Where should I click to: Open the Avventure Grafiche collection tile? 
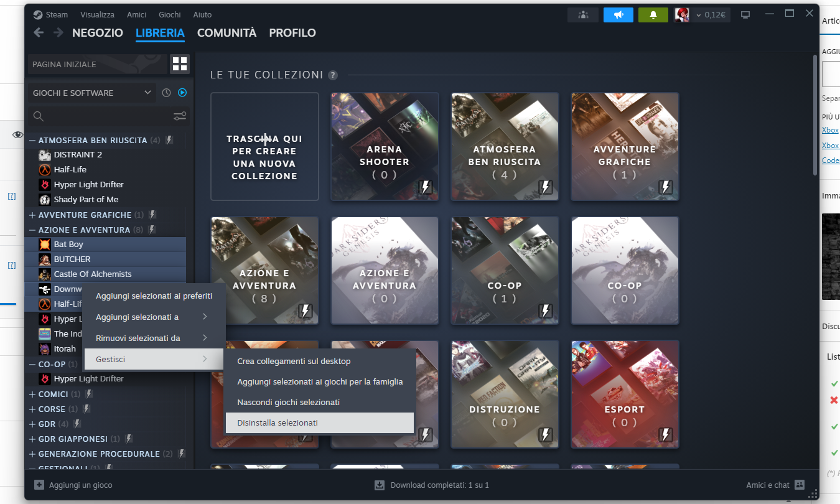625,147
